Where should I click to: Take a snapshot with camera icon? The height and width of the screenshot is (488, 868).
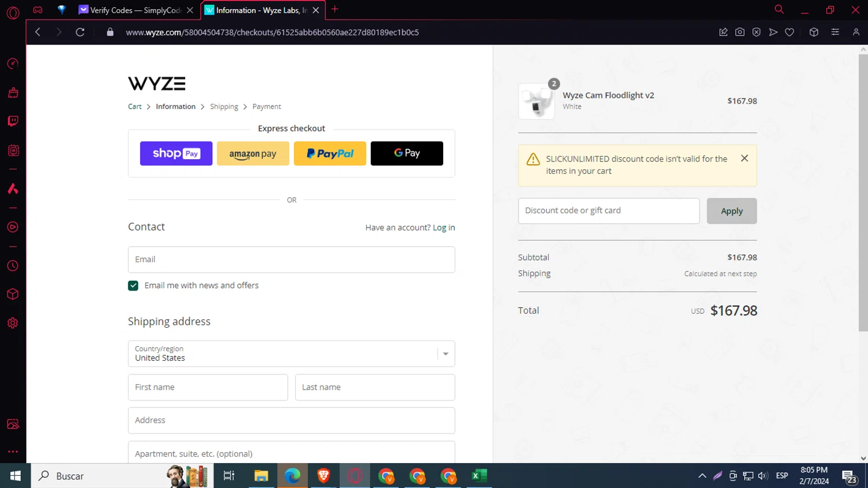click(x=740, y=32)
